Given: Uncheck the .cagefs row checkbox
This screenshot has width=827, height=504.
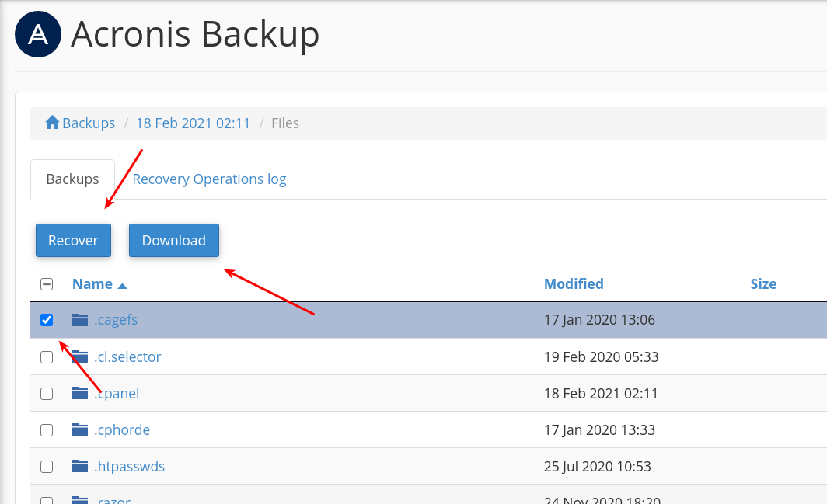Looking at the screenshot, I should (46, 319).
